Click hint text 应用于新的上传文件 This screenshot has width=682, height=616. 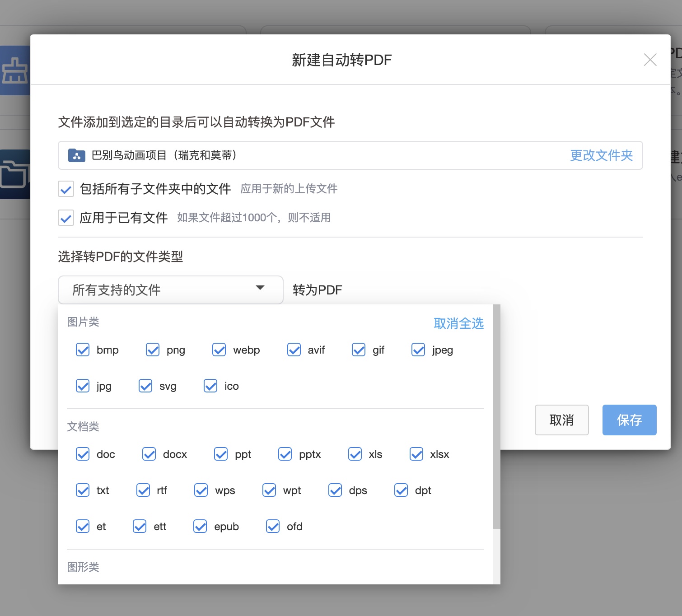tap(289, 189)
